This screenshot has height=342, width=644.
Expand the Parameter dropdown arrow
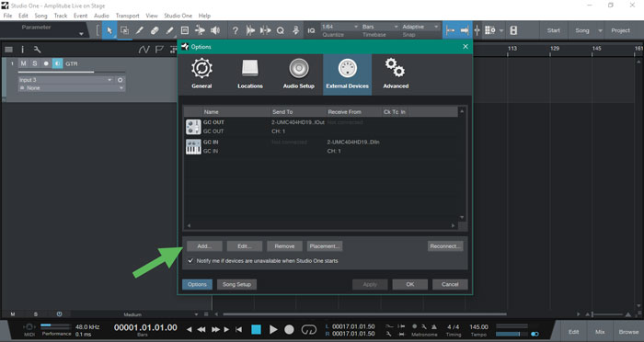(81, 34)
